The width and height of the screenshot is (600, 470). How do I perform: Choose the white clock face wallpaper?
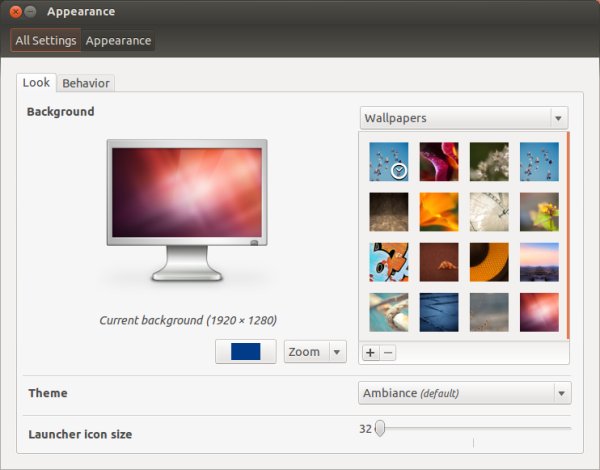489,212
